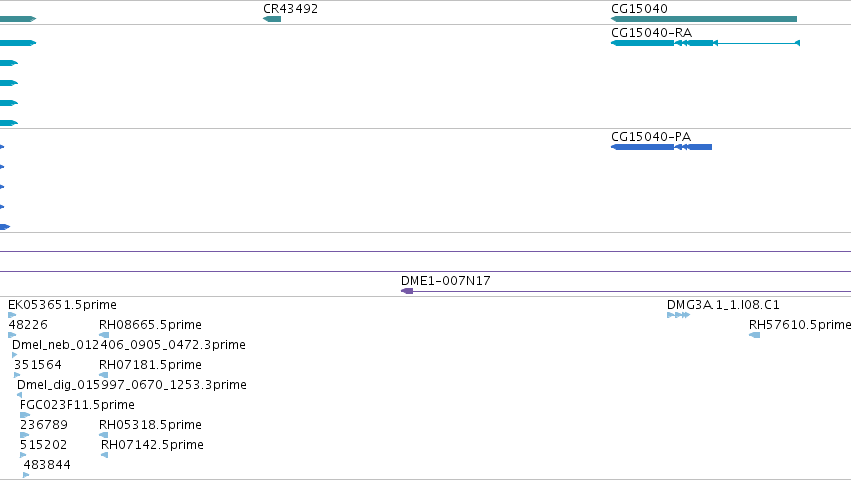Click RH57610.5prime EST label

click(799, 325)
